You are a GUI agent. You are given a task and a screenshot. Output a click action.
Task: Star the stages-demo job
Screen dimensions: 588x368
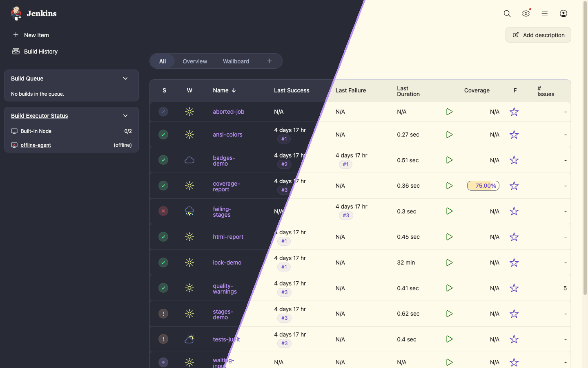pos(514,314)
